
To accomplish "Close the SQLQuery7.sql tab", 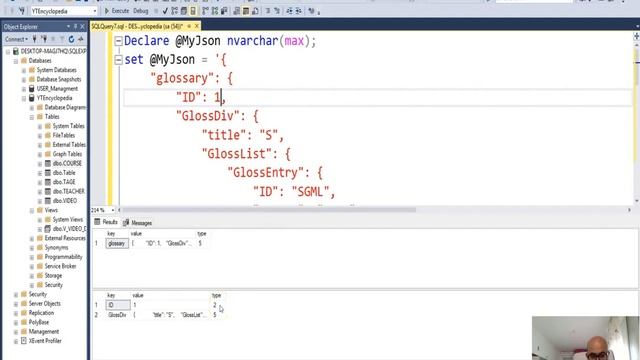I will click(x=197, y=26).
